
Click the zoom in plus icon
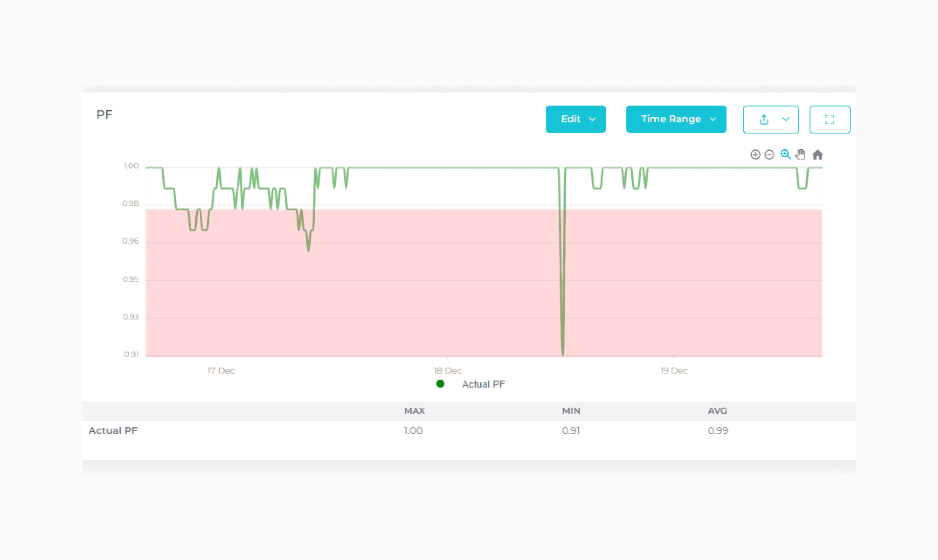tap(755, 155)
